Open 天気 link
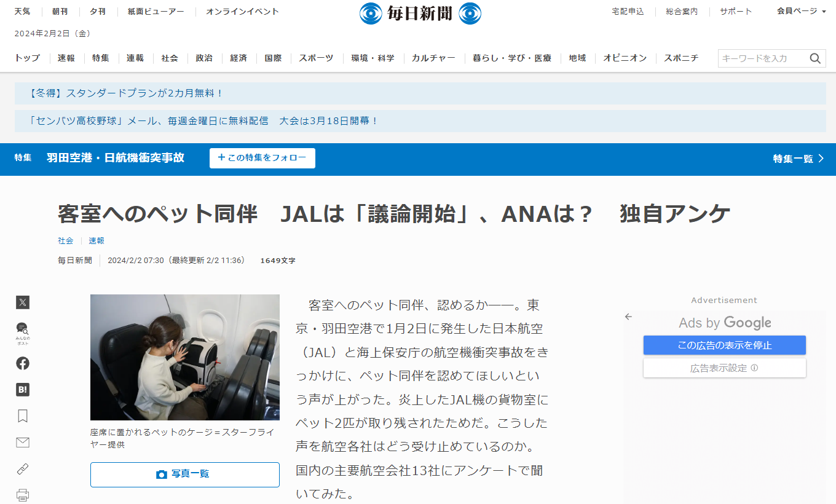 point(22,11)
